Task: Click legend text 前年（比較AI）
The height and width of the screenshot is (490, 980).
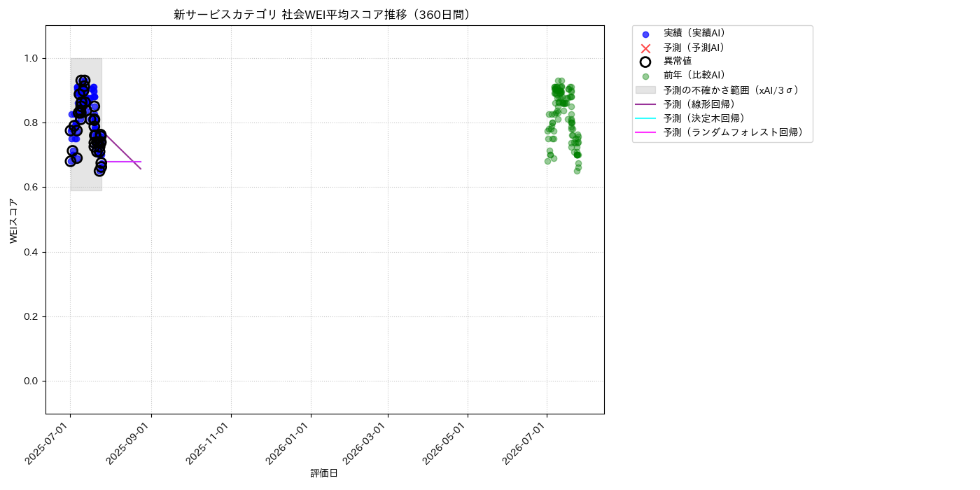Action: 696,76
